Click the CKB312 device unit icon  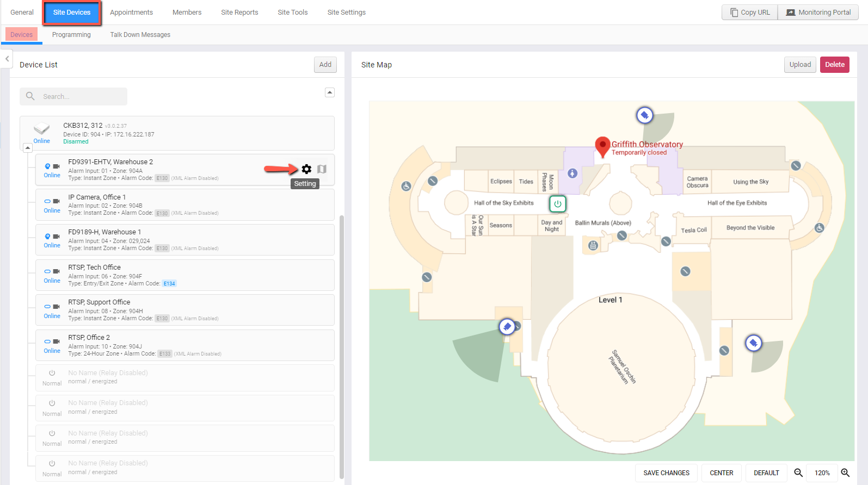(x=41, y=129)
